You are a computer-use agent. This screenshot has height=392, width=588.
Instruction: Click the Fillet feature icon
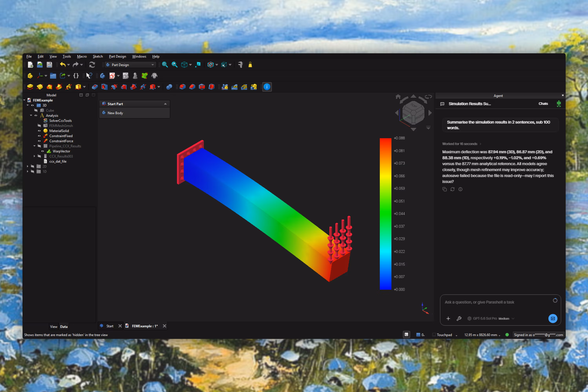click(x=182, y=87)
